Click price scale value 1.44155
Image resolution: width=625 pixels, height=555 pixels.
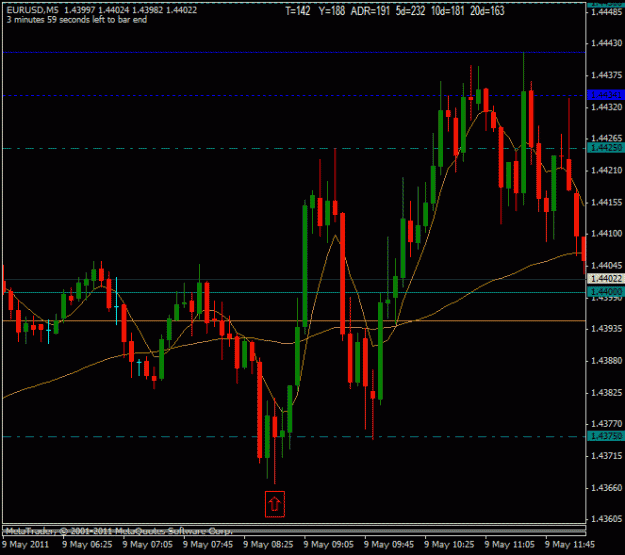pyautogui.click(x=607, y=202)
